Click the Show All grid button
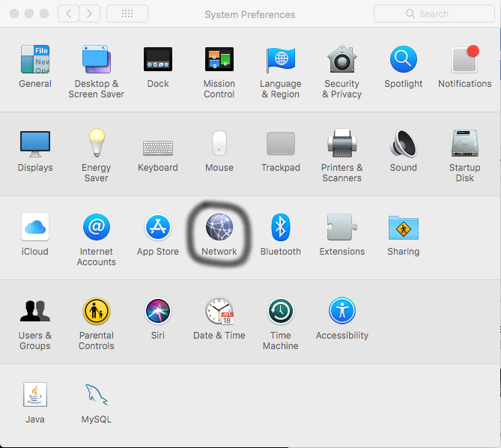The image size is (501, 448). click(127, 13)
